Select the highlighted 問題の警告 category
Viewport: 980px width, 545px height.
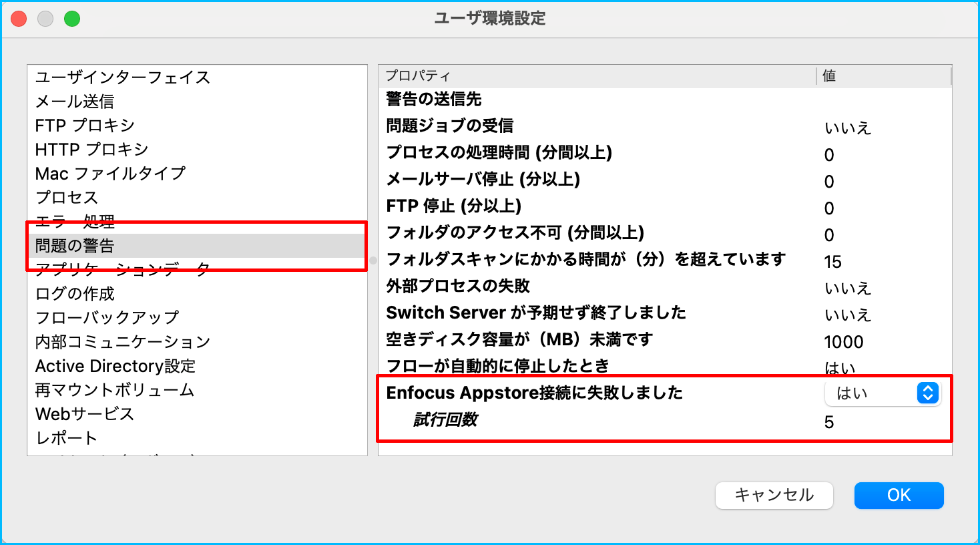[197, 246]
